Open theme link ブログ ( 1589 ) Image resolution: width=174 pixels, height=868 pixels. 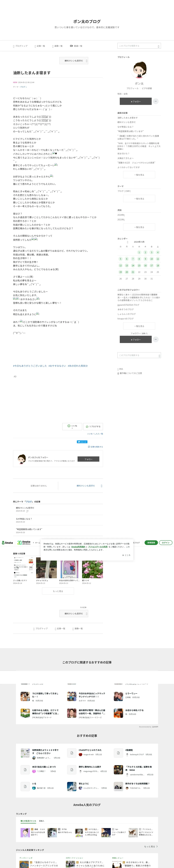(x=124, y=191)
